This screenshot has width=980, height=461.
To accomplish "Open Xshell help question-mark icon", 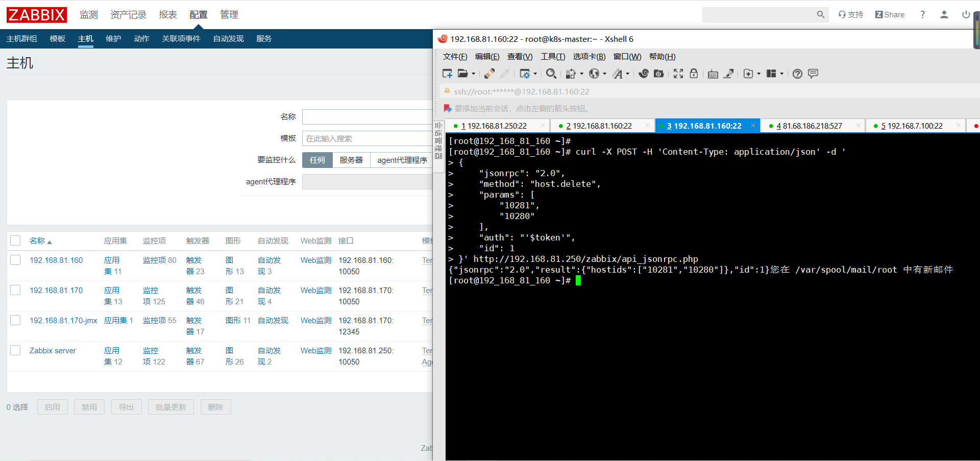I will (x=797, y=74).
